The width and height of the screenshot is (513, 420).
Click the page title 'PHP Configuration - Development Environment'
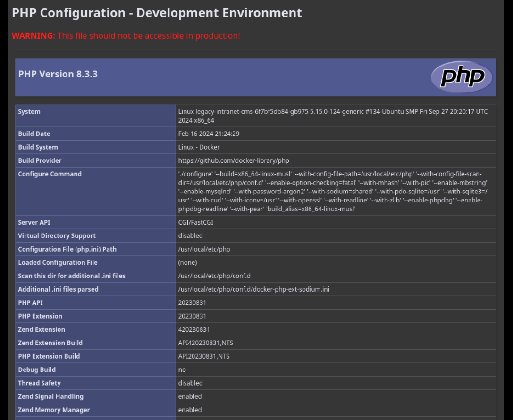157,13
